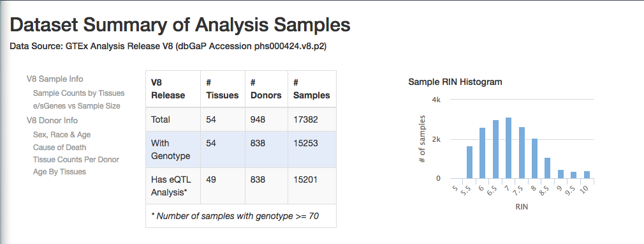Open Age By Tissues link
The height and width of the screenshot is (244, 644).
(59, 172)
